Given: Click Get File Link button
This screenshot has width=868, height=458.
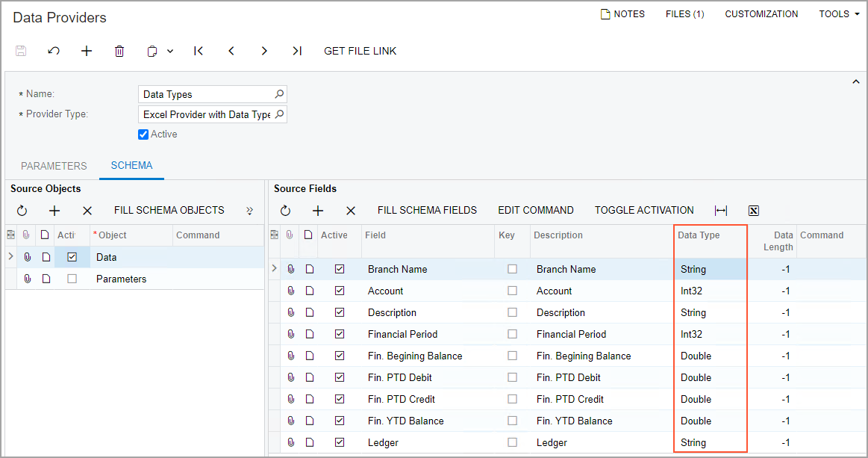Looking at the screenshot, I should coord(360,51).
